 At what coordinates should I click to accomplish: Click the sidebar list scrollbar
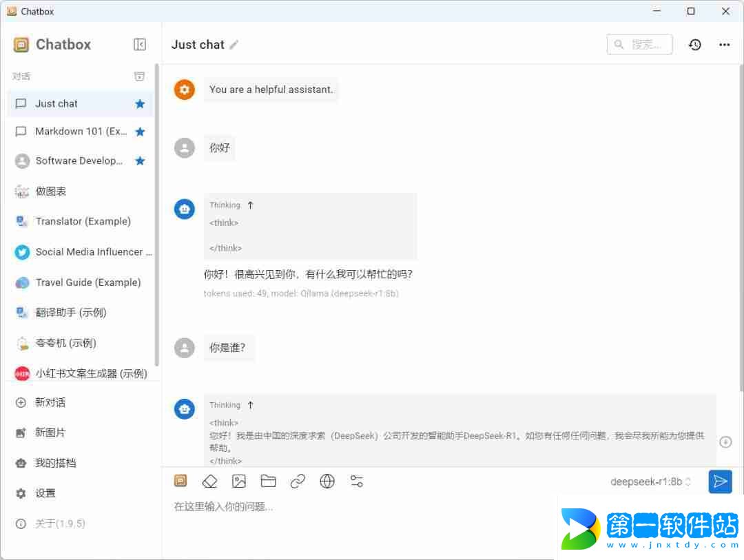point(156,214)
